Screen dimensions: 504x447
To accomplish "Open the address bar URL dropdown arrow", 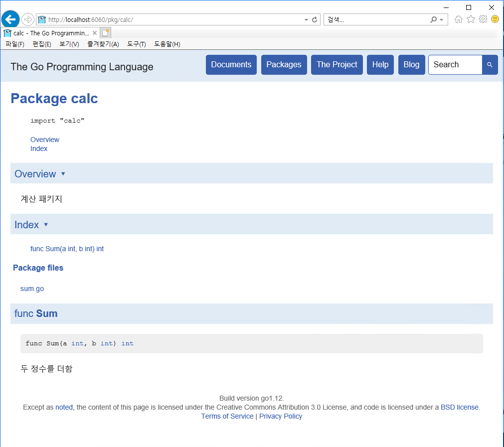I will tap(306, 20).
